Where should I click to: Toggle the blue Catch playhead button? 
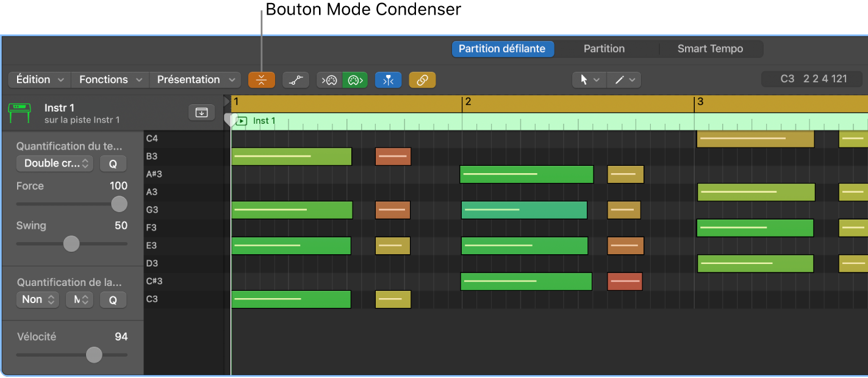pyautogui.click(x=389, y=80)
